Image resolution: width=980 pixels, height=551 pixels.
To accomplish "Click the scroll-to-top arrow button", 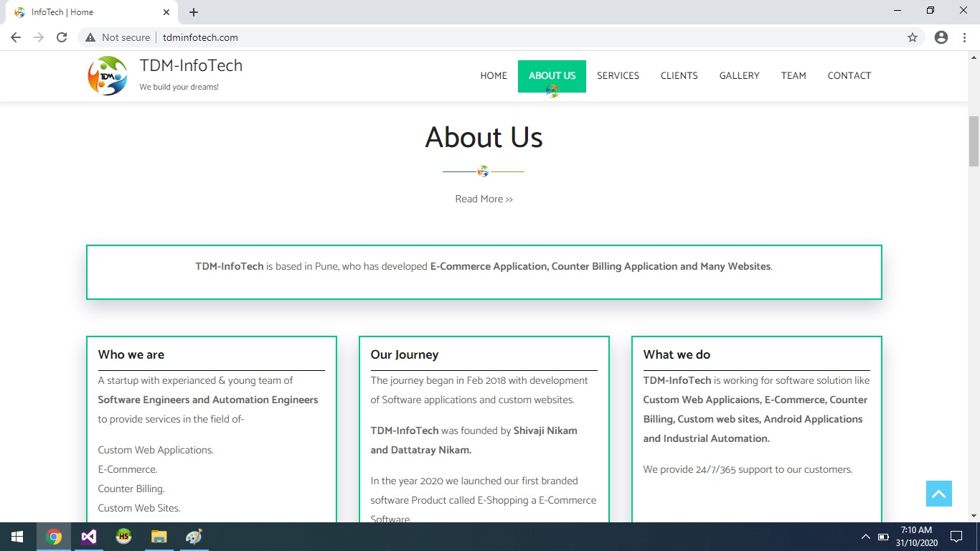I will pyautogui.click(x=938, y=494).
